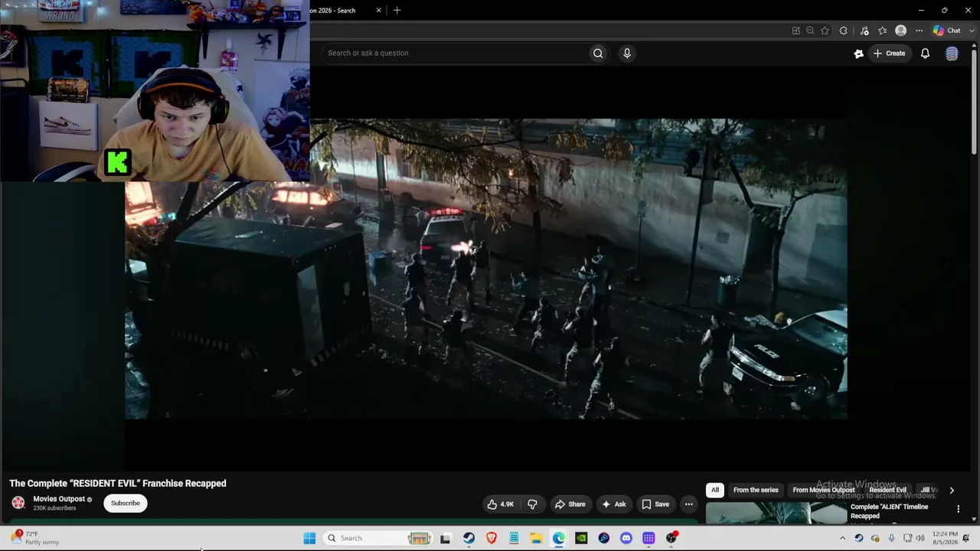Click the Resident Evil video player
The image size is (980, 551).
486,269
